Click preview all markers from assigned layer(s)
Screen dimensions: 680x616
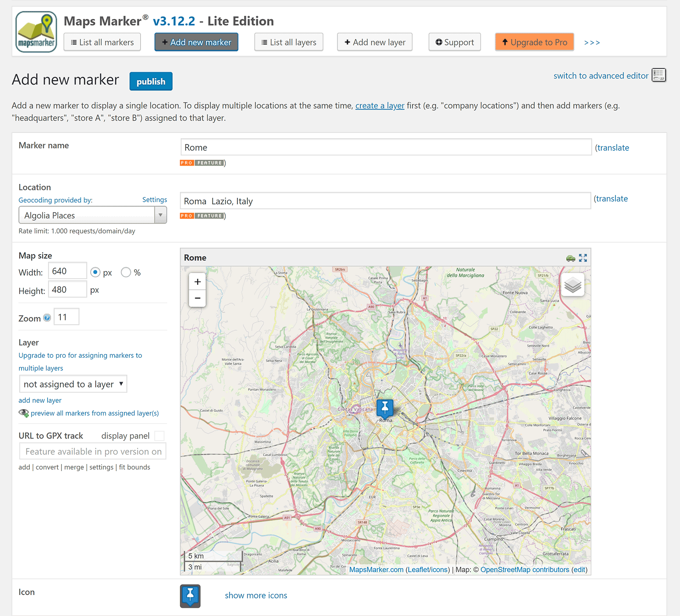pyautogui.click(x=95, y=413)
